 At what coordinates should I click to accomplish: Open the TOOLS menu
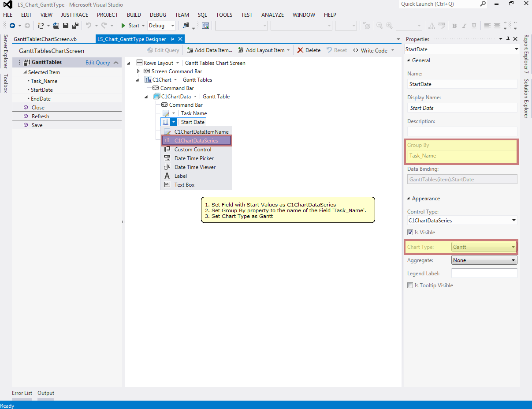224,15
